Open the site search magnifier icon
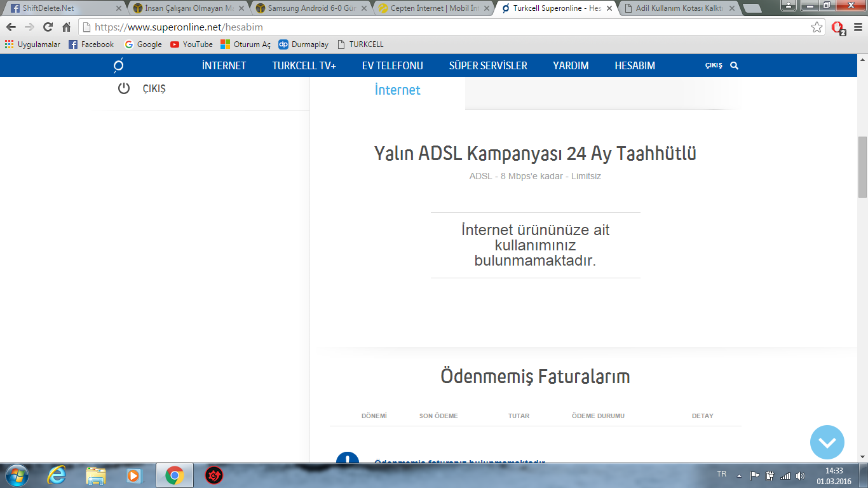868x488 pixels. pyautogui.click(x=735, y=65)
